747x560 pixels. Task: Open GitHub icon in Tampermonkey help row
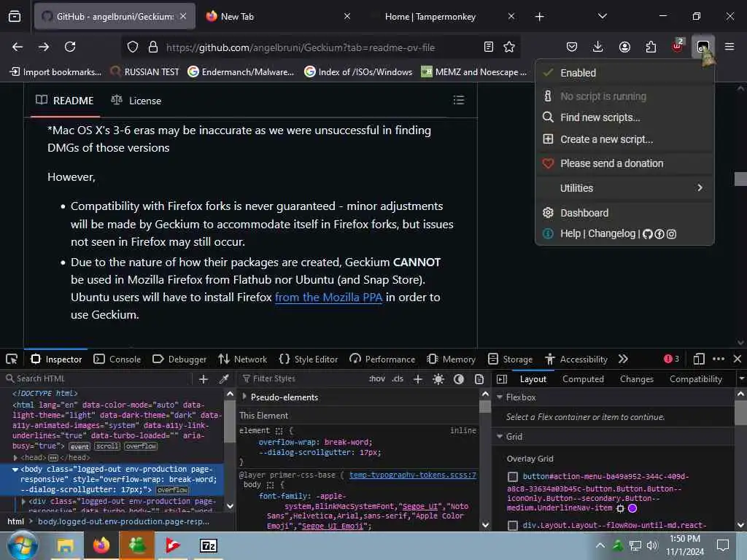pyautogui.click(x=647, y=234)
